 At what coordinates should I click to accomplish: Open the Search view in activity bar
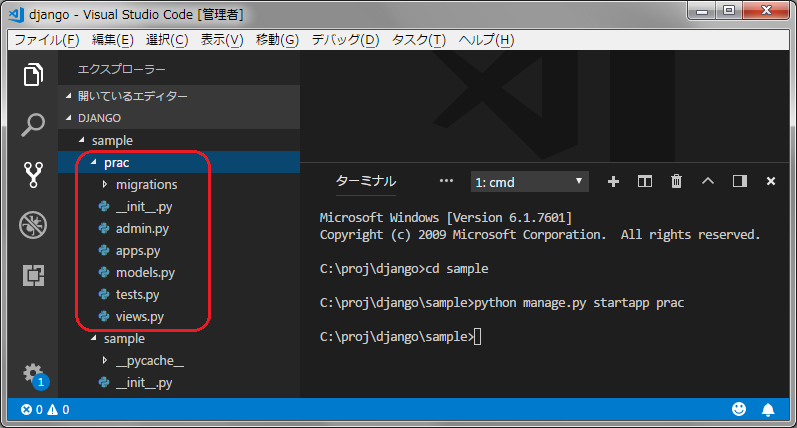[x=33, y=125]
